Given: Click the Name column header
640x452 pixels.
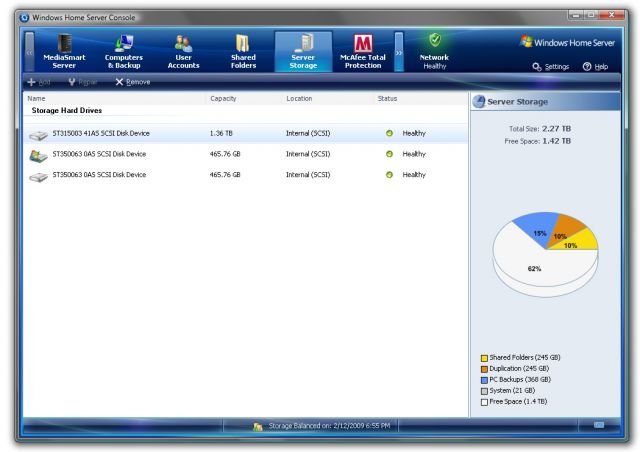Looking at the screenshot, I should tap(37, 98).
